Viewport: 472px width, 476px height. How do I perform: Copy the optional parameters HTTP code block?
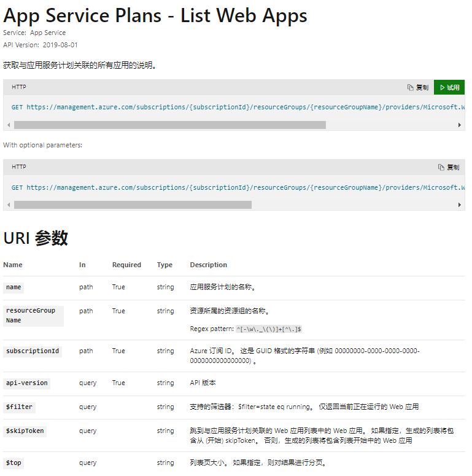449,167
